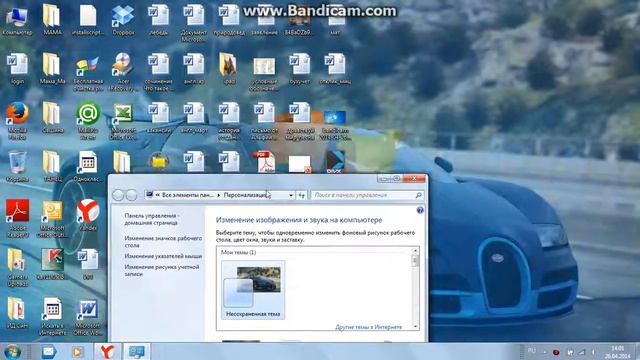The width and height of the screenshot is (640, 360).
Task: Open the Корзина recycle bin
Action: click(17, 167)
